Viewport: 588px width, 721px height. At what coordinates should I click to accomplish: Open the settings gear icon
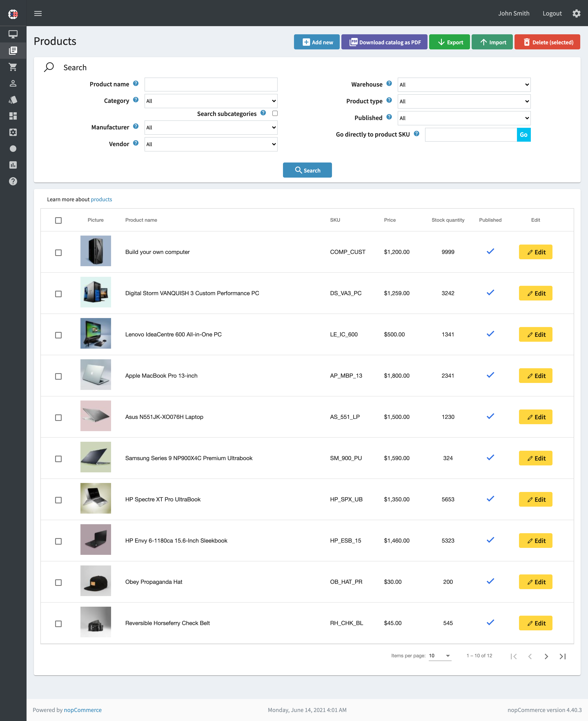click(x=577, y=13)
